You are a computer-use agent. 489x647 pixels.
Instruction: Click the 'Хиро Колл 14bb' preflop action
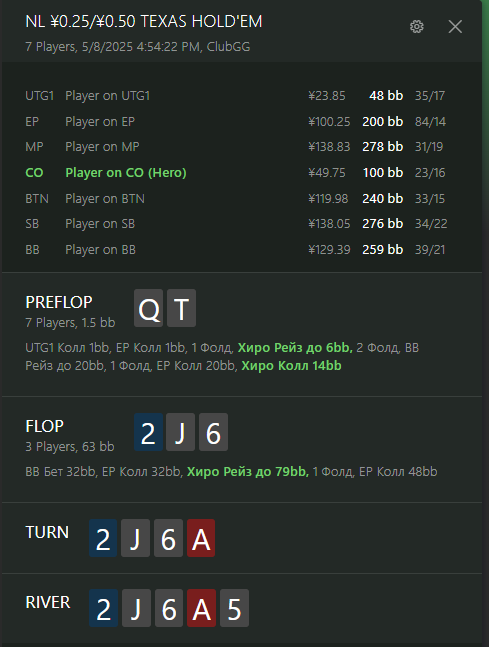[x=291, y=366]
